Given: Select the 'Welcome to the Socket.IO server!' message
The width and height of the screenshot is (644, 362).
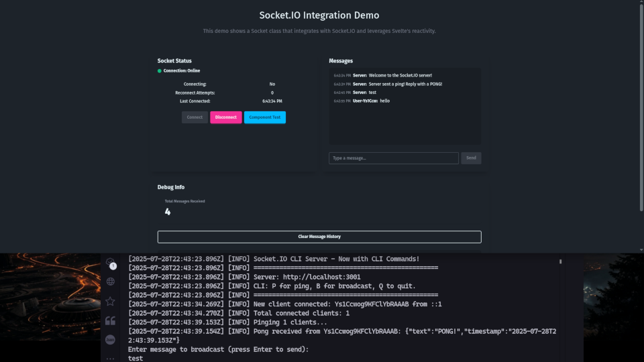Looking at the screenshot, I should 383,76.
